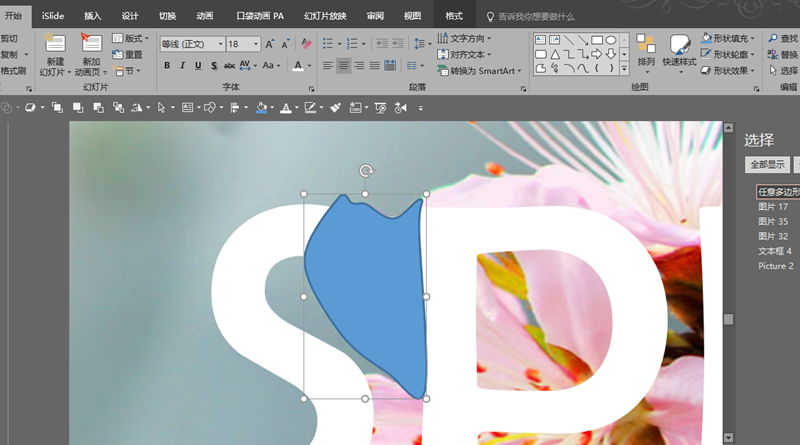Screen dimensions: 800x445
Task: Click the increase indent level icon
Action: coord(397,43)
